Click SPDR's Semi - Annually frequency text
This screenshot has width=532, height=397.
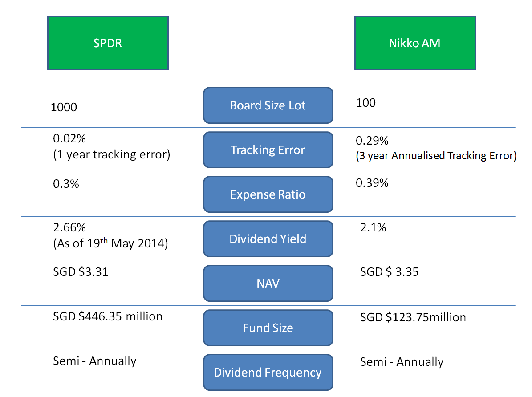pos(95,361)
